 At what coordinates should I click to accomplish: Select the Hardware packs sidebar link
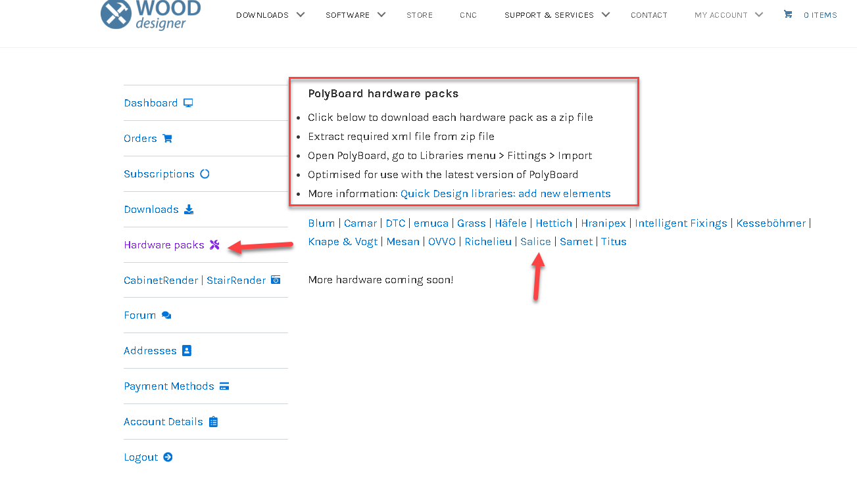coord(164,245)
